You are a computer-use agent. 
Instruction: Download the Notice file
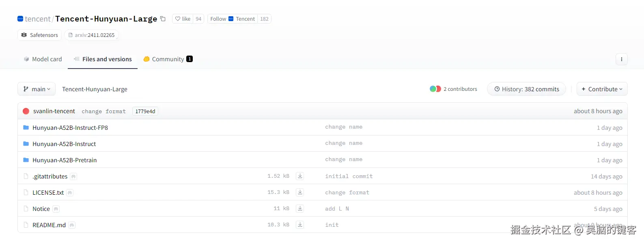[x=300, y=209]
